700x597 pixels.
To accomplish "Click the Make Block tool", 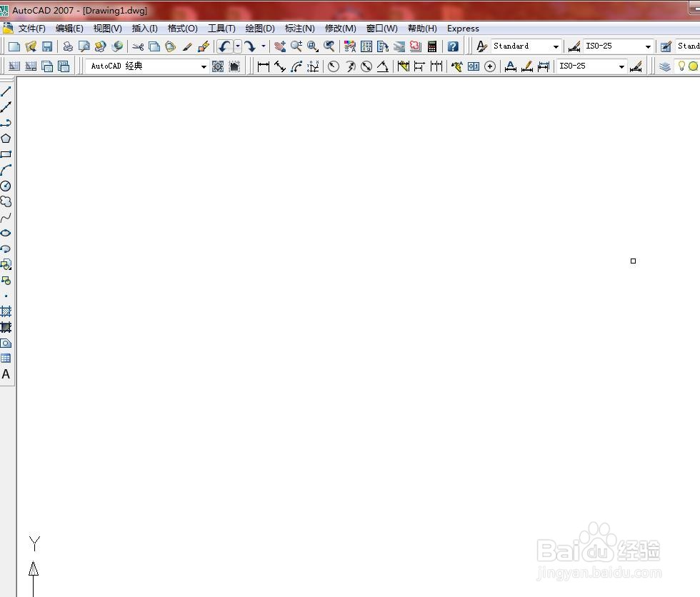I will pyautogui.click(x=6, y=280).
